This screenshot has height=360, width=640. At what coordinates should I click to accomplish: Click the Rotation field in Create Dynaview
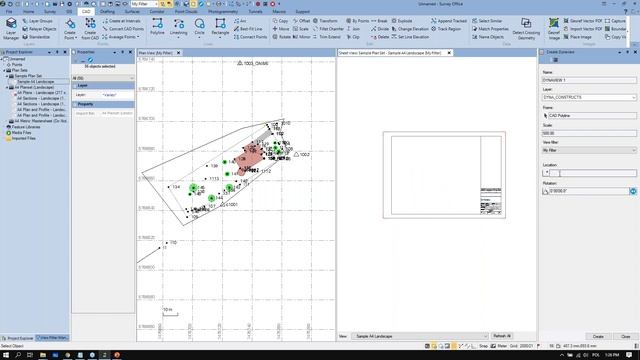pyautogui.click(x=589, y=191)
